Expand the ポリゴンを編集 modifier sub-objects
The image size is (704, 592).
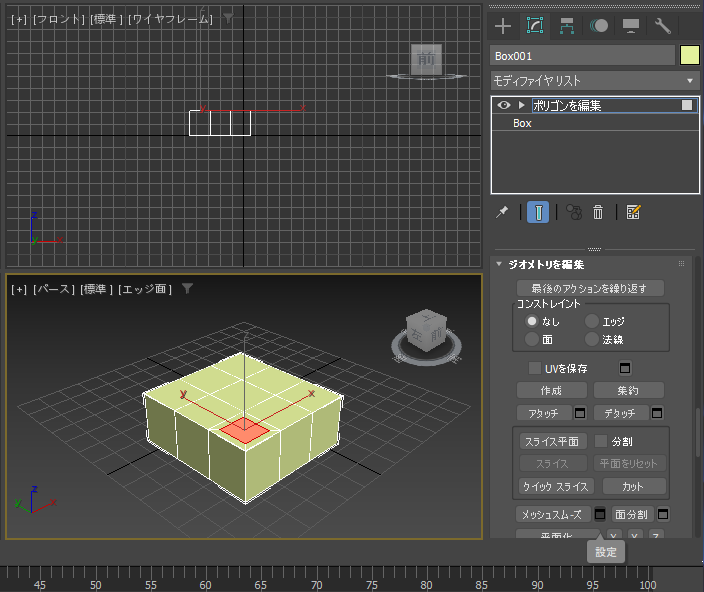click(521, 105)
